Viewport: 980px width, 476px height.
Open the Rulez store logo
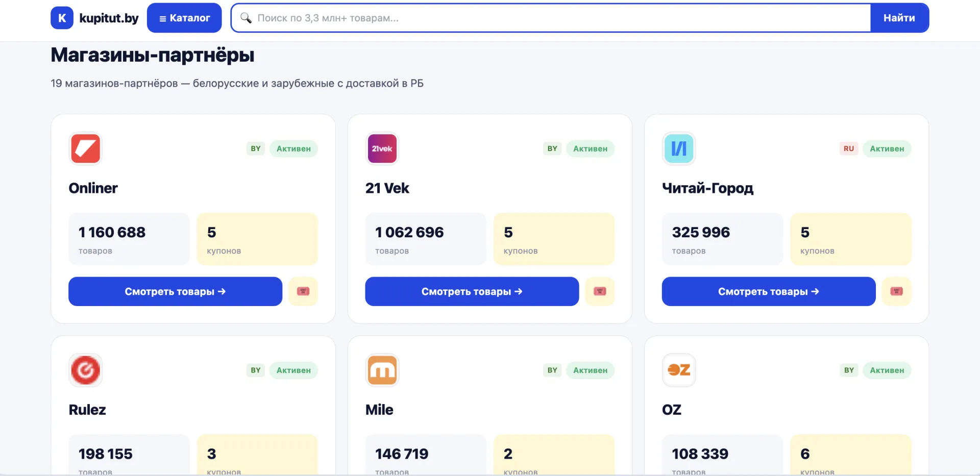85,370
